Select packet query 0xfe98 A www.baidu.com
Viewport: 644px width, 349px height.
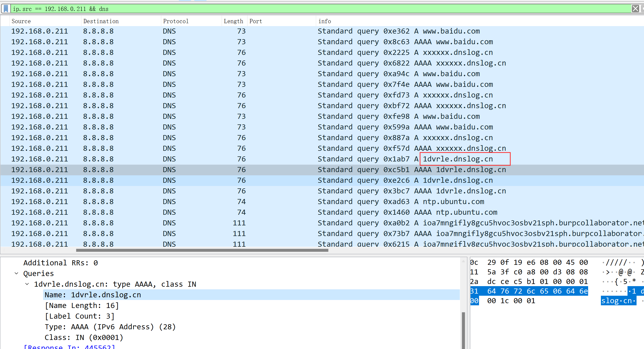pos(322,116)
